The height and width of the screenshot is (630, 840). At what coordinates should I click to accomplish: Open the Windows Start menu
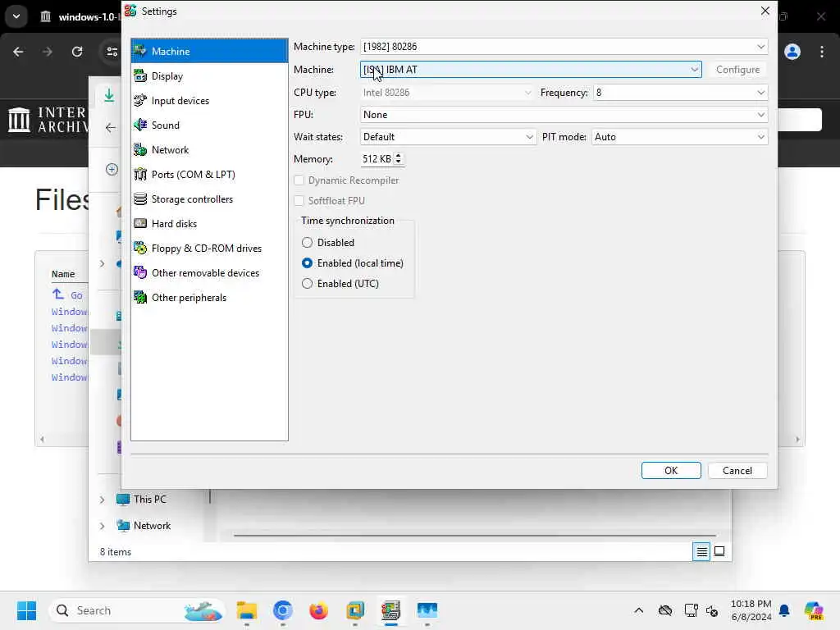[x=26, y=610]
